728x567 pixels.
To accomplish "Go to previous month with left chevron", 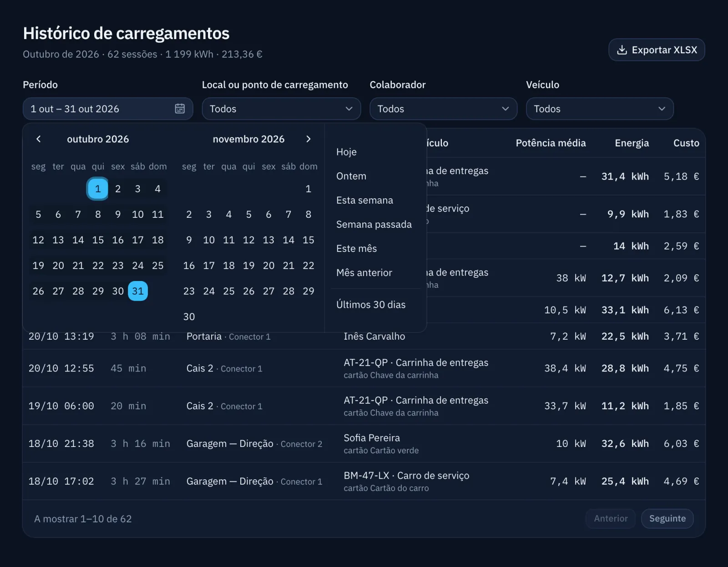I will (38, 139).
